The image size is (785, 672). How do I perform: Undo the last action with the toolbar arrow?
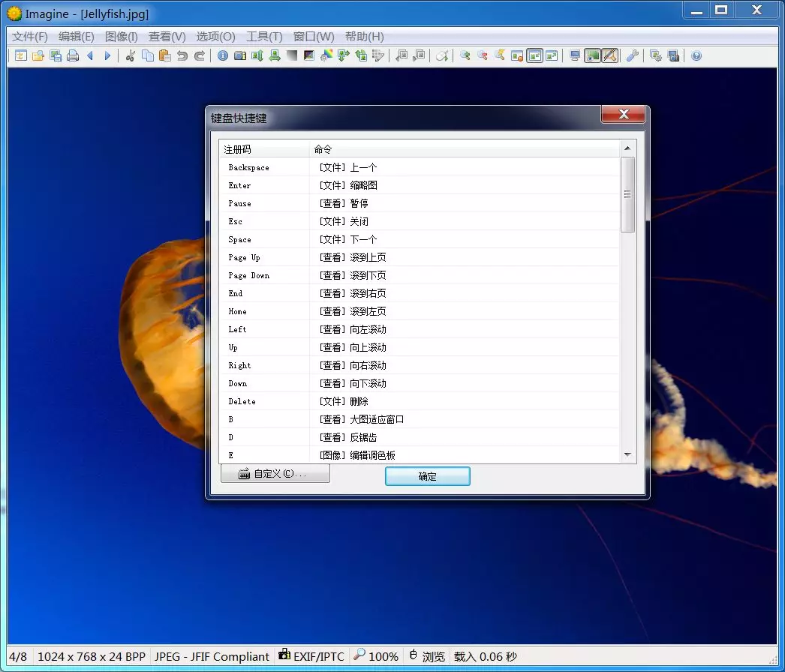[x=182, y=55]
